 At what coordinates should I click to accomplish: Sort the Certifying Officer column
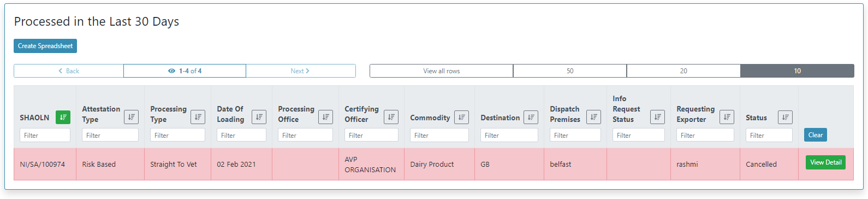(391, 117)
